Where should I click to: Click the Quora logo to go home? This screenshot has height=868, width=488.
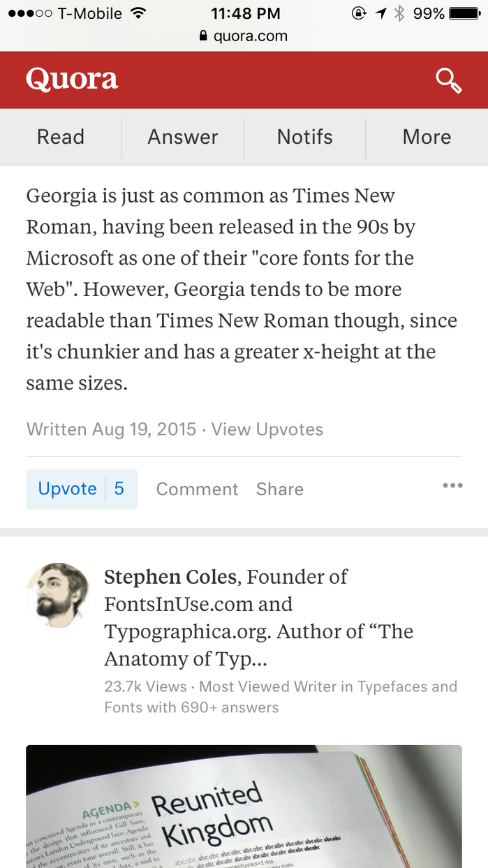click(x=71, y=79)
